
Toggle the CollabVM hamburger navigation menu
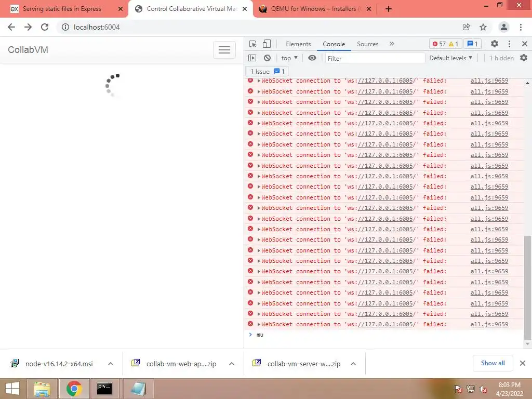(x=224, y=50)
